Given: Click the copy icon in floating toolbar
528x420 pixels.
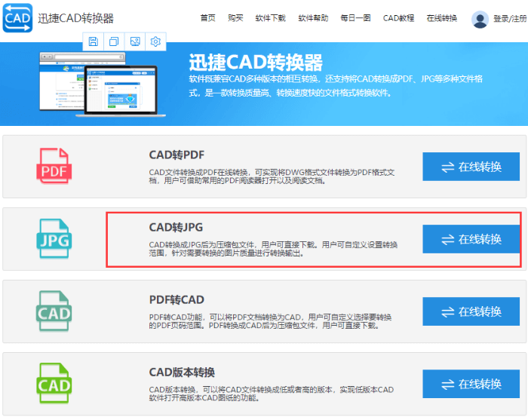Looking at the screenshot, I should (114, 41).
